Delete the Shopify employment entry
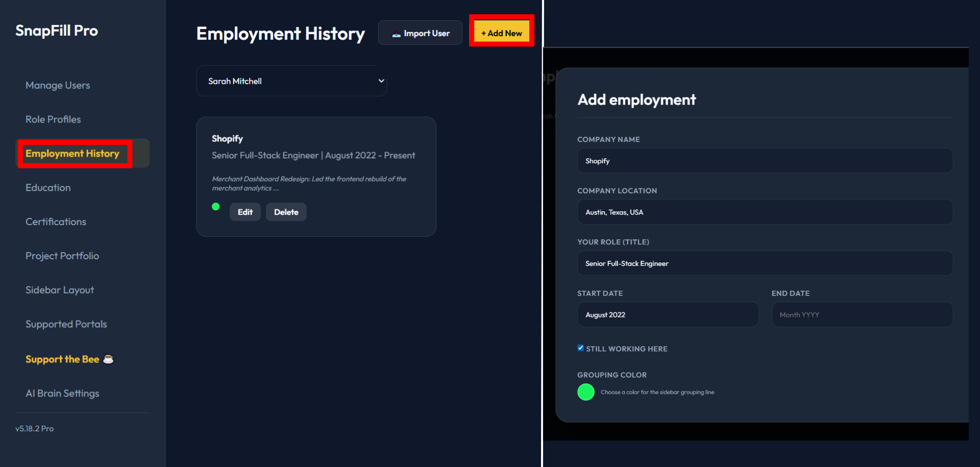This screenshot has width=980, height=467. pos(286,212)
